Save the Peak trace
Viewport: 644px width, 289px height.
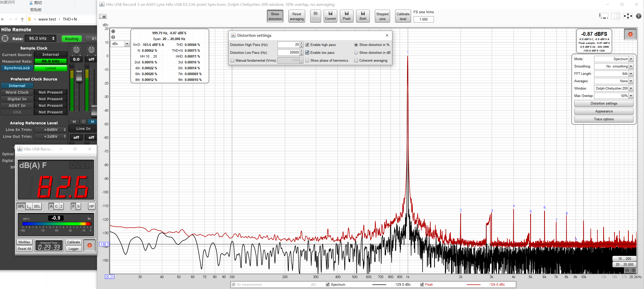click(346, 16)
